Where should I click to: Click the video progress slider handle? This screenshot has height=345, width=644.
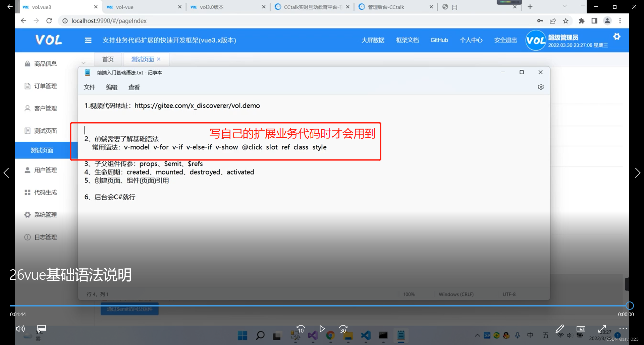point(630,305)
